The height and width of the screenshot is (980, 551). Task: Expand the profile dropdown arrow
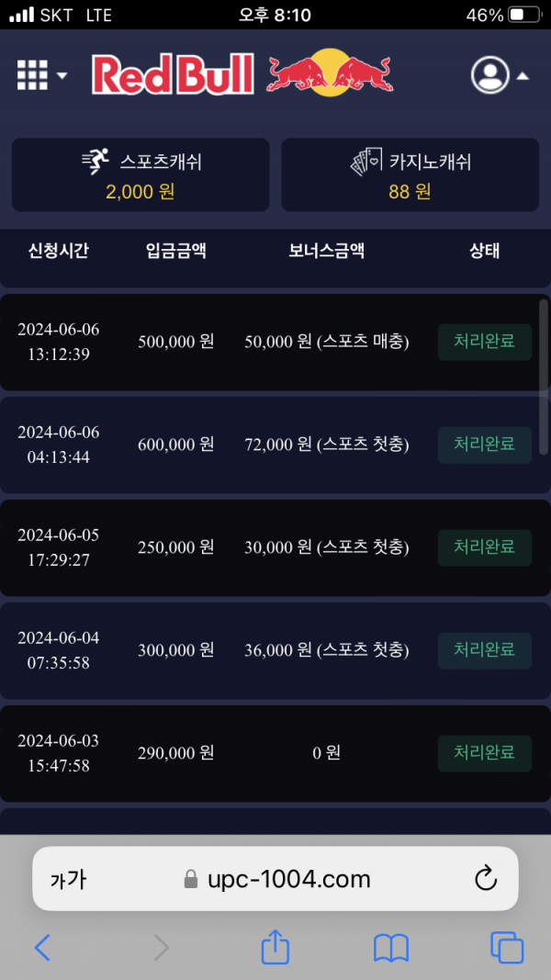(x=523, y=76)
